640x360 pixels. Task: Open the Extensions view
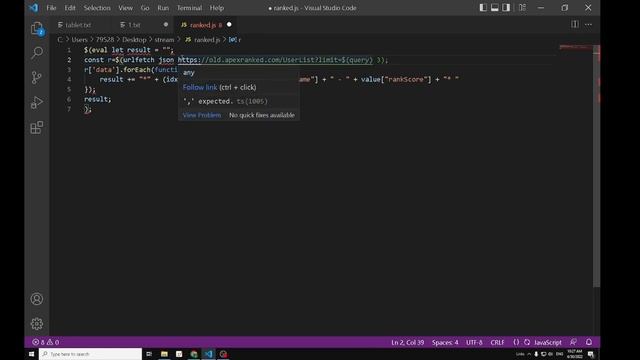point(37,127)
